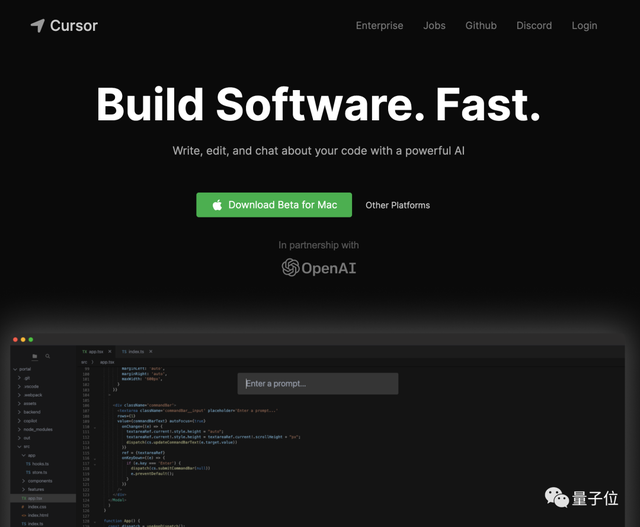Image resolution: width=640 pixels, height=527 pixels.
Task: Click the Apple icon on the download button
Action: (x=216, y=205)
